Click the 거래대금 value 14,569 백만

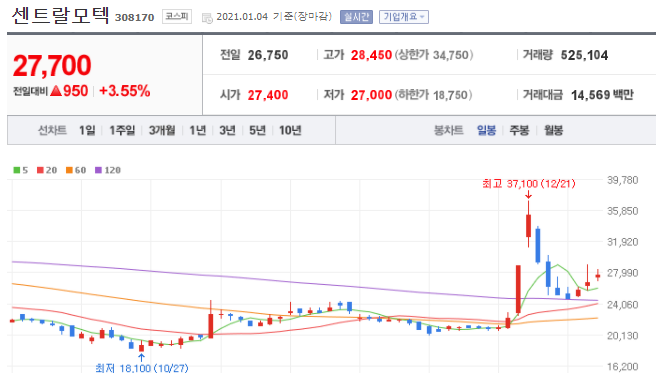pyautogui.click(x=602, y=95)
